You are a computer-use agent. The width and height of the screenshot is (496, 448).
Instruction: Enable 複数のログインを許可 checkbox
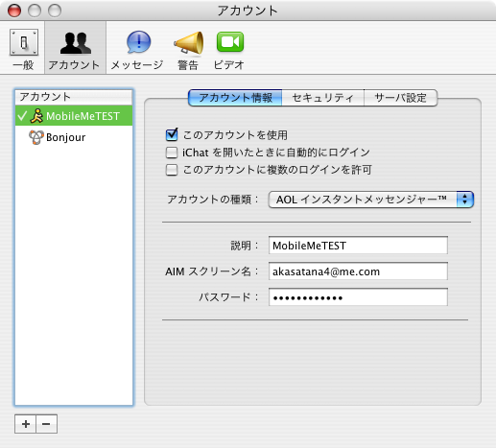point(172,170)
